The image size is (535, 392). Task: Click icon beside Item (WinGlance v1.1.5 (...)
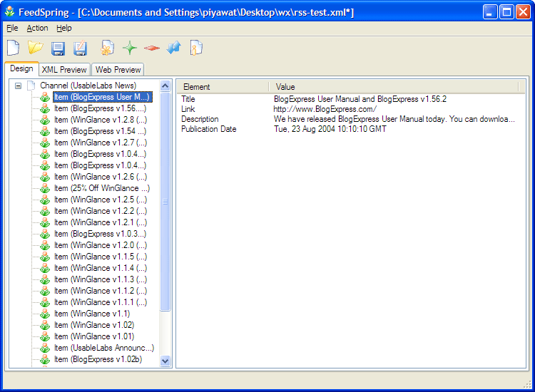pos(45,257)
